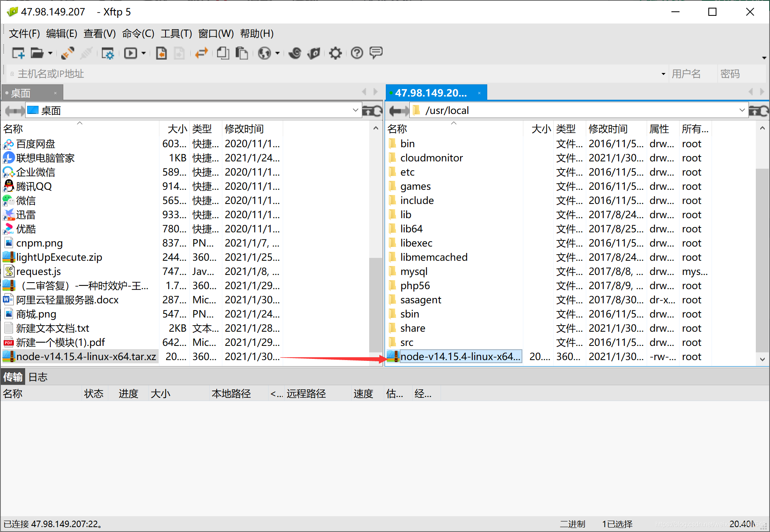The width and height of the screenshot is (770, 532).
Task: Open the 命令(C) menu
Action: 138,34
